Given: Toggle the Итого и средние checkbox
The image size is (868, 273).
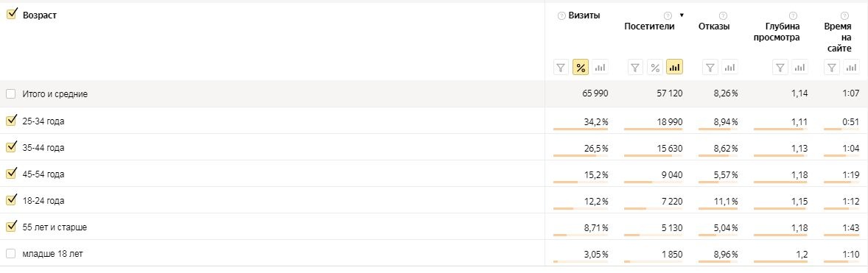Looking at the screenshot, I should [x=10, y=94].
